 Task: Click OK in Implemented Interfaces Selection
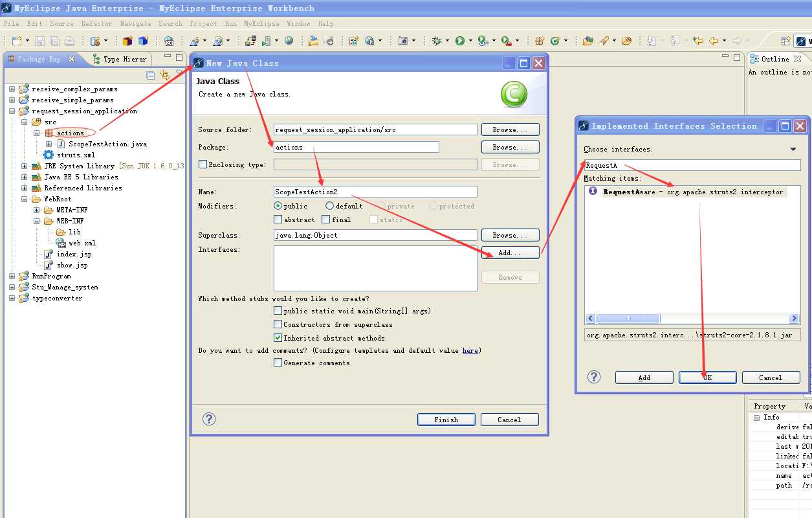point(707,377)
